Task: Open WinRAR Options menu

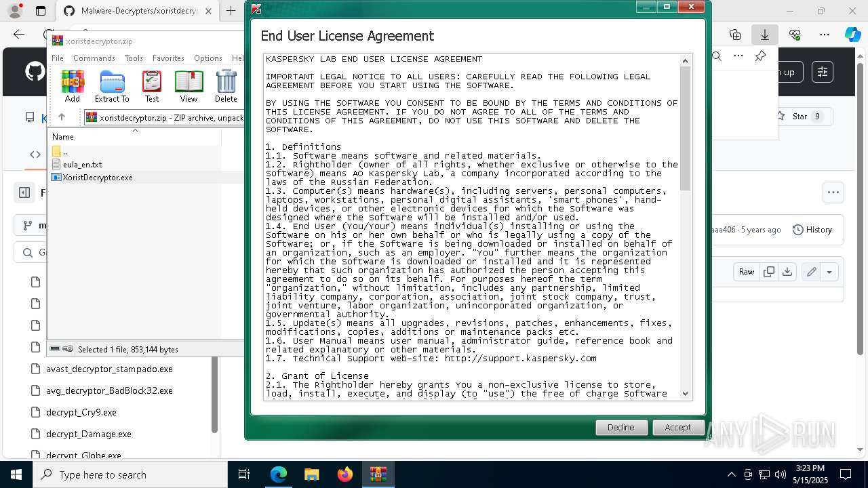Action: point(208,58)
